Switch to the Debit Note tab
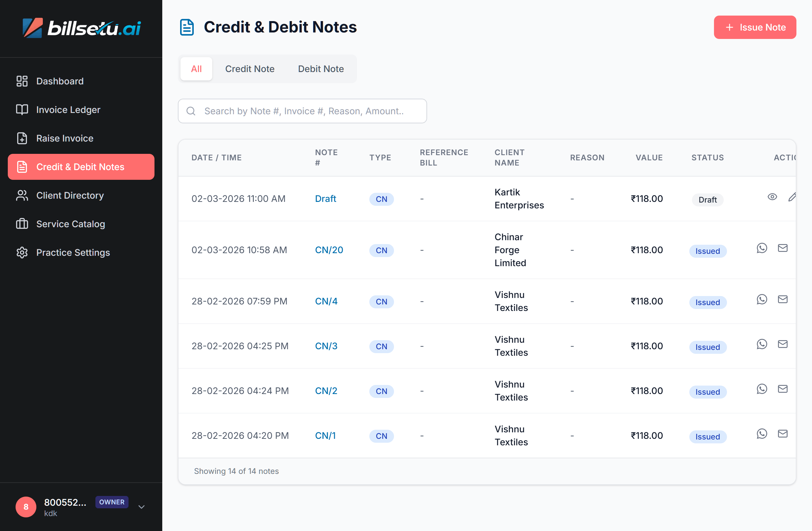 321,68
